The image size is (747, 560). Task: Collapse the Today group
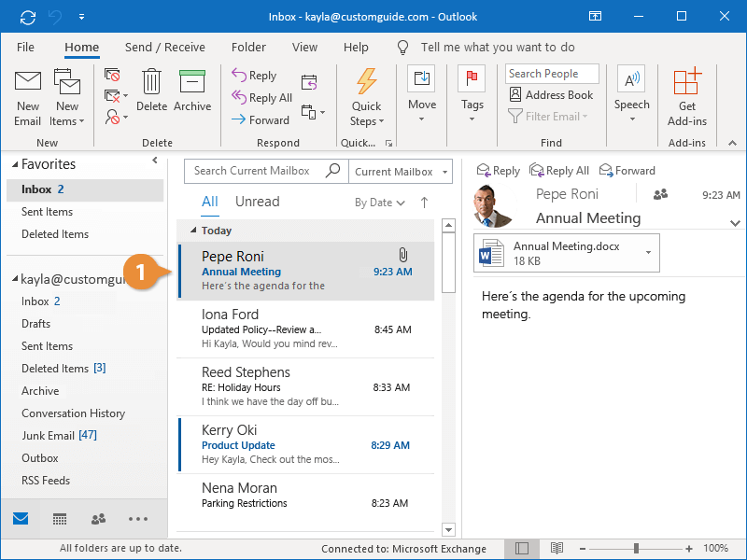tap(193, 231)
